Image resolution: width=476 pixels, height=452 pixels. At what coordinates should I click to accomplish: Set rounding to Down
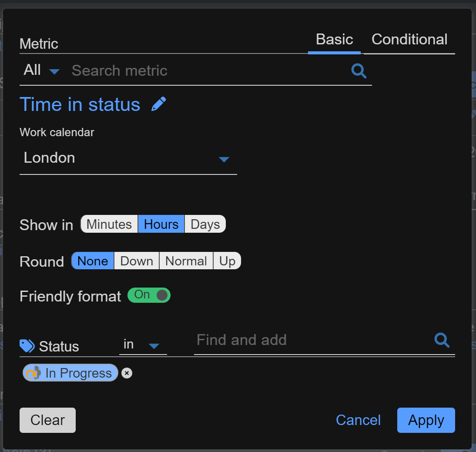(x=137, y=261)
